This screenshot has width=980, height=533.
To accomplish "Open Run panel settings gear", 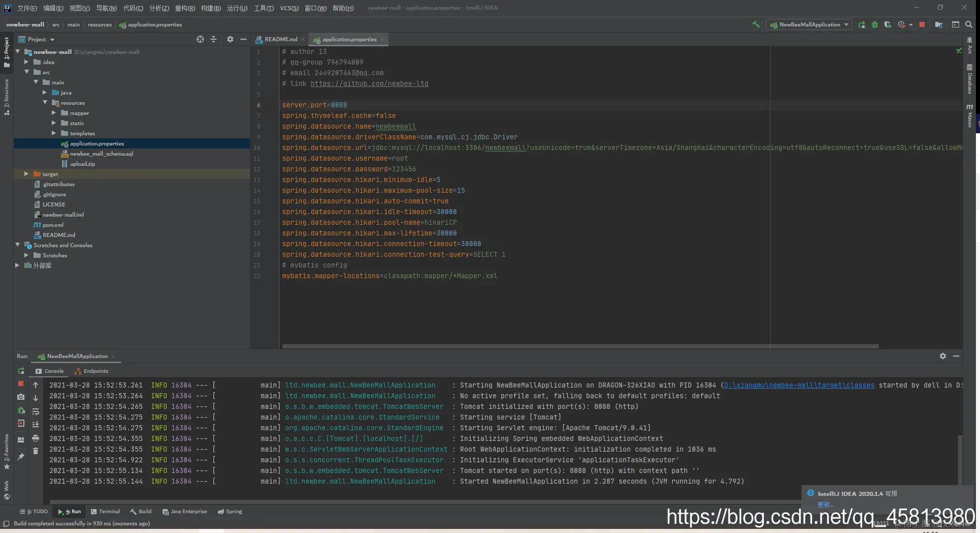I will pos(943,356).
